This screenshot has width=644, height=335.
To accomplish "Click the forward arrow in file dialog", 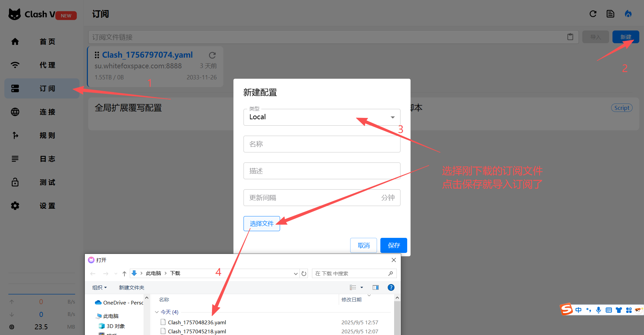I will pyautogui.click(x=106, y=274).
